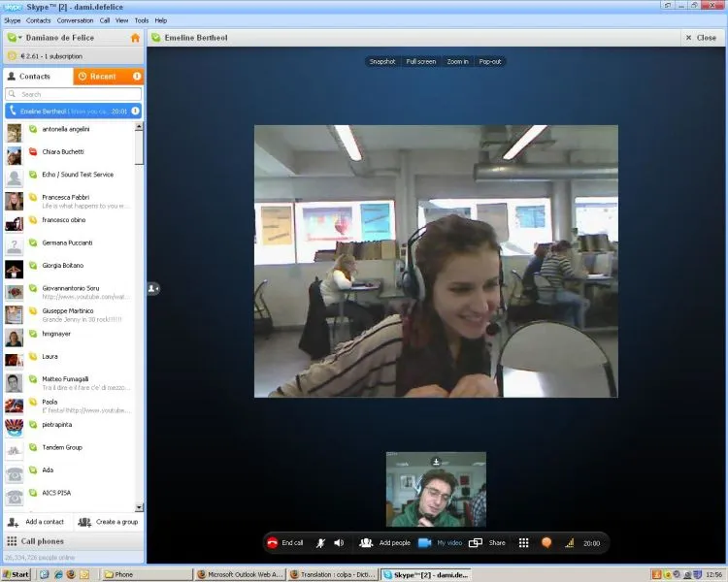Switch to the Recent tab
This screenshot has height=582, width=728.
[109, 76]
